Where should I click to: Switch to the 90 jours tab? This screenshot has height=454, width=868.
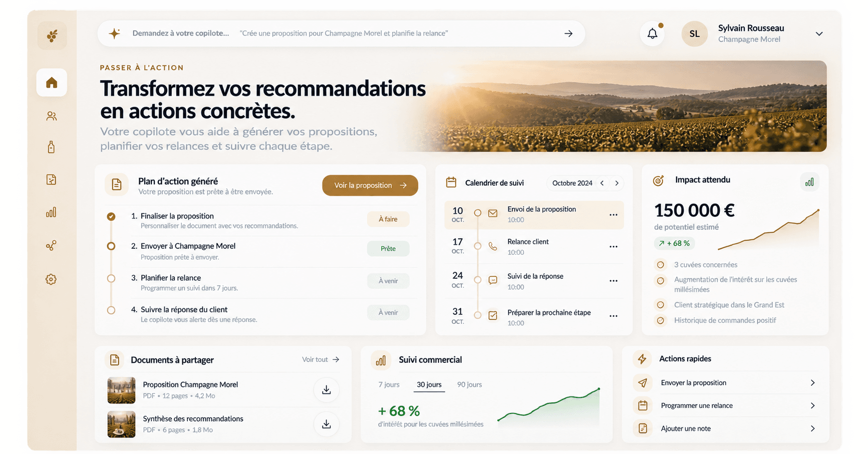[x=470, y=384]
